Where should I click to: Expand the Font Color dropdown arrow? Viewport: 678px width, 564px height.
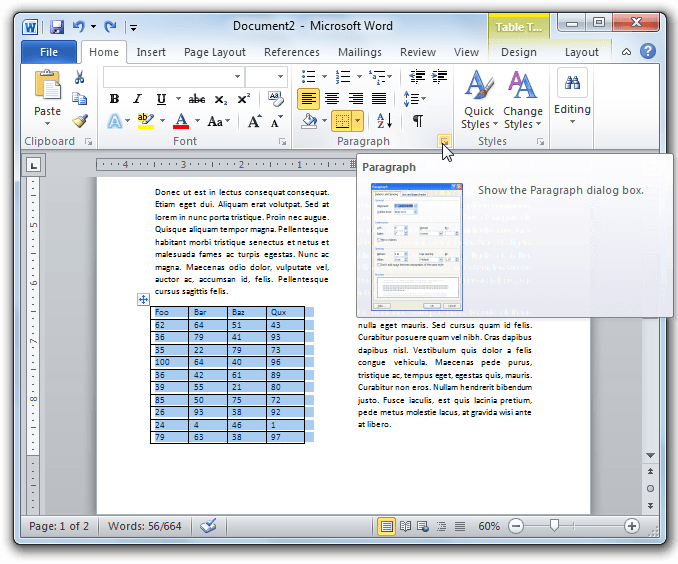point(197,121)
